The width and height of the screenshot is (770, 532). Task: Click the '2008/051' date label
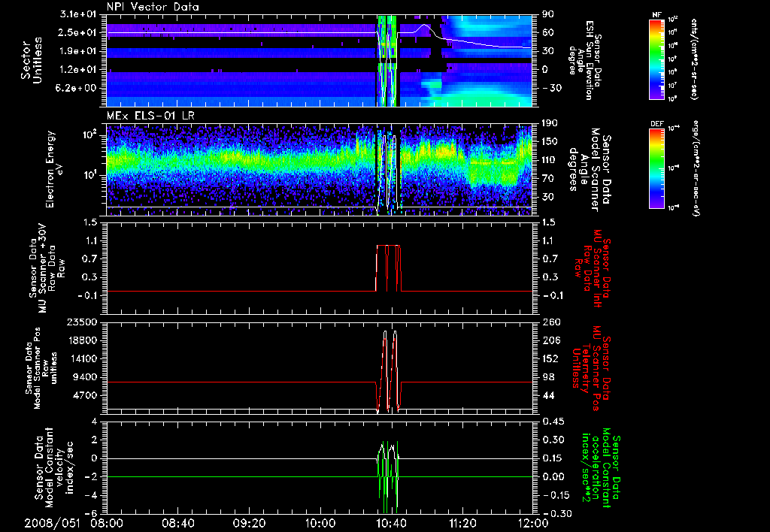pyautogui.click(x=52, y=523)
